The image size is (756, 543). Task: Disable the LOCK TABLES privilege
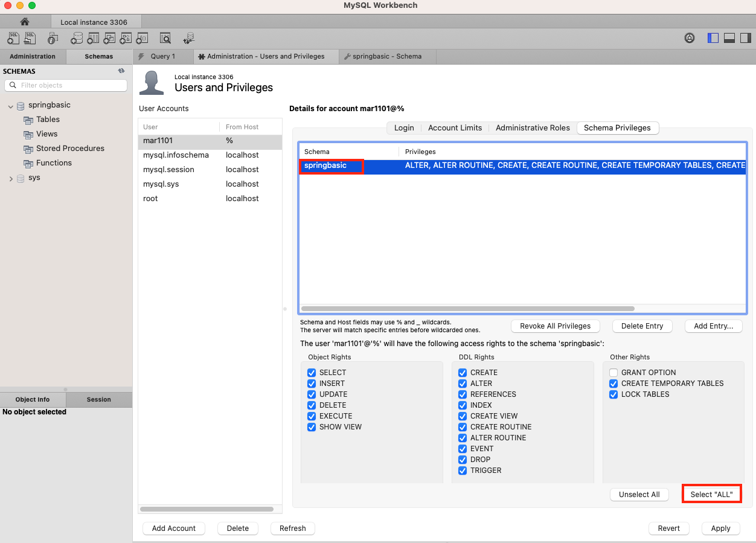click(x=613, y=394)
